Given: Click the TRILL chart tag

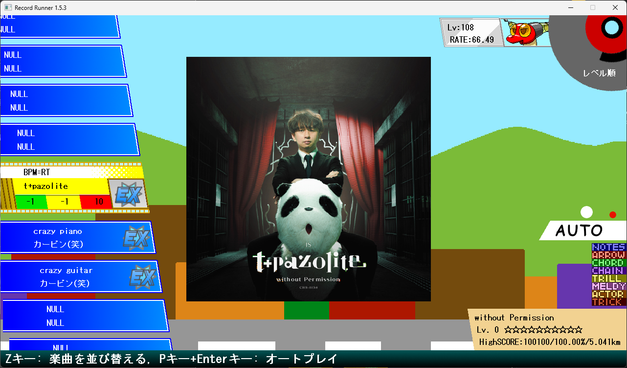Looking at the screenshot, I should coord(608,278).
